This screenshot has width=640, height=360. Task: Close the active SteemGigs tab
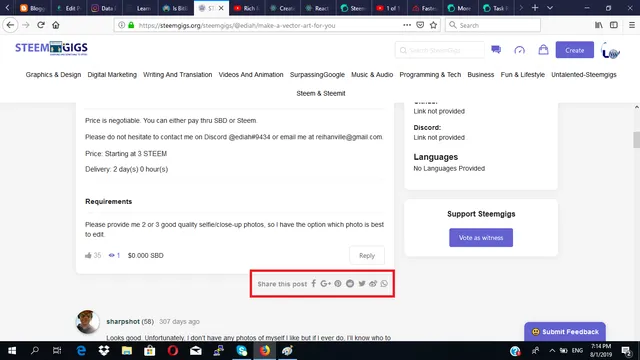point(221,8)
